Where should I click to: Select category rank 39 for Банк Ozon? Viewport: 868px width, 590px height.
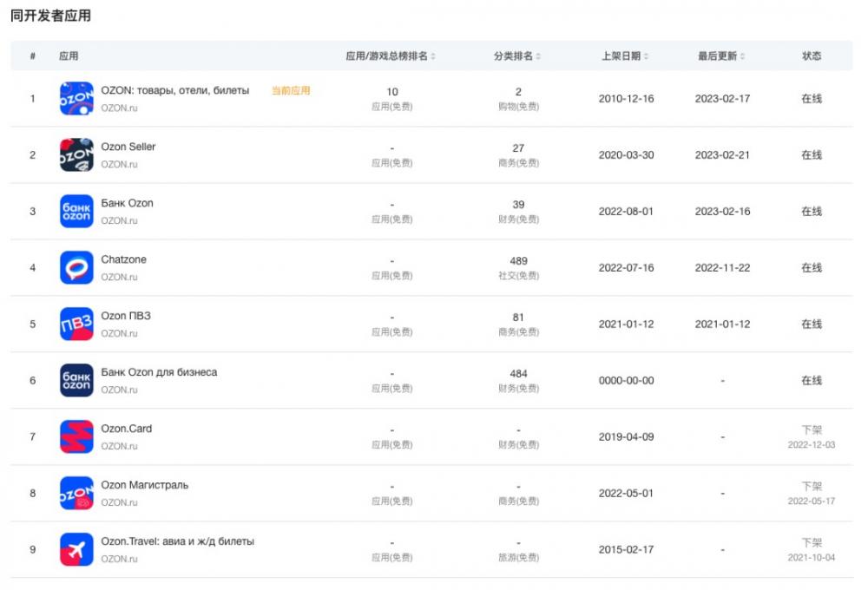point(518,205)
